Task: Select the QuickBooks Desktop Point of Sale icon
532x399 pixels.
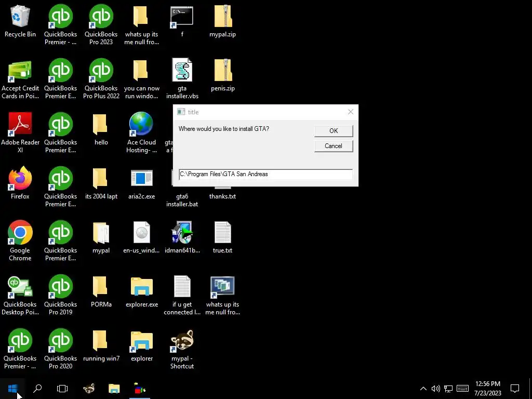Action: click(x=20, y=295)
